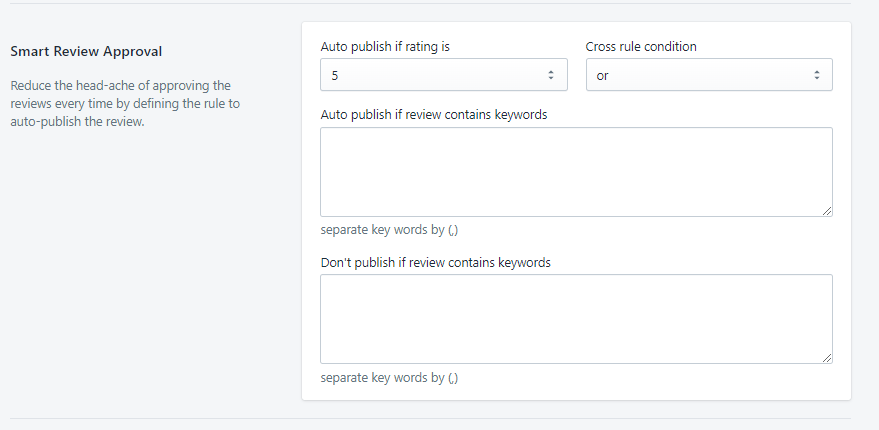Click the empty area inside the second keywords box, near its bottom

coord(575,349)
